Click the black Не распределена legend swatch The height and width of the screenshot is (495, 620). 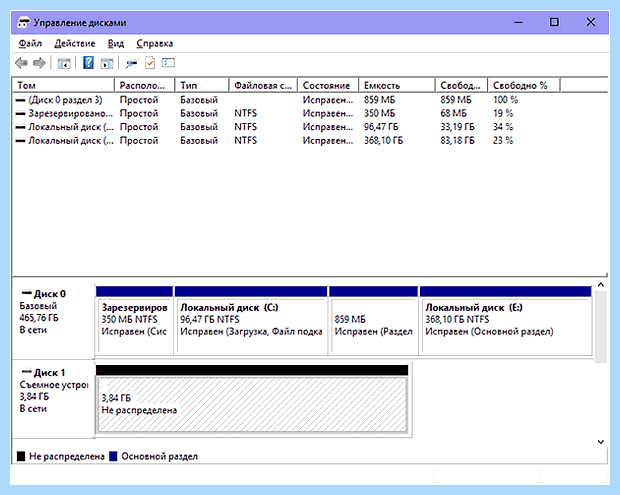21,456
